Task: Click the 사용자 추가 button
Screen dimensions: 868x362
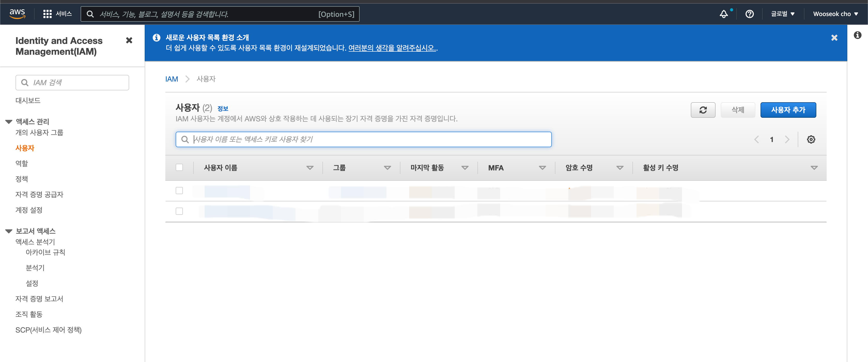Action: tap(788, 110)
